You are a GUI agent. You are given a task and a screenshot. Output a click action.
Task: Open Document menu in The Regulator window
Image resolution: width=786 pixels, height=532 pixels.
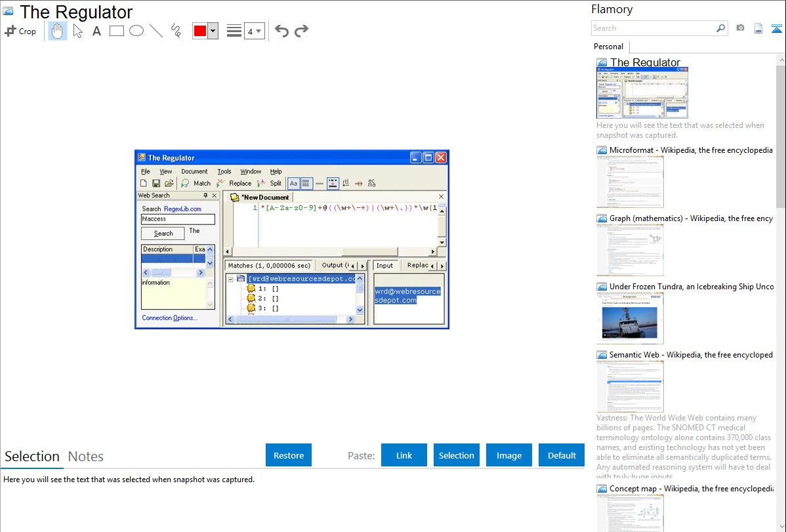tap(194, 171)
